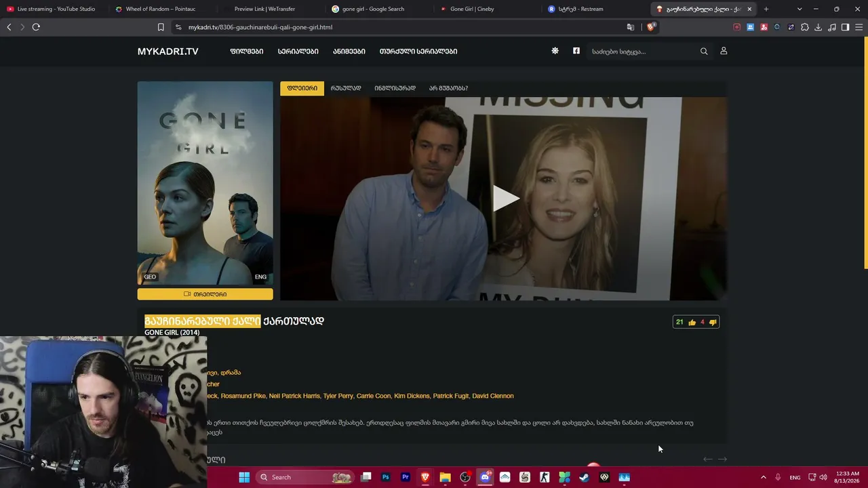Switch to Wheel of Random tab

[163, 9]
